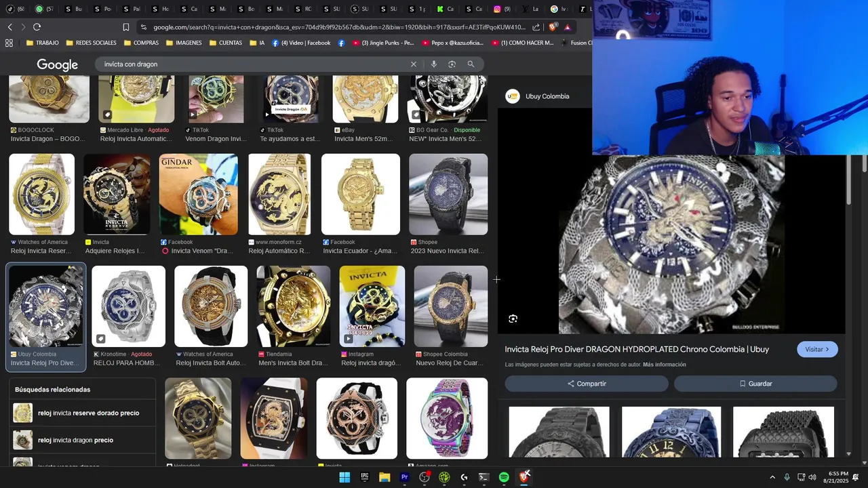Open Epic Games Launcher from the taskbar

[365, 477]
